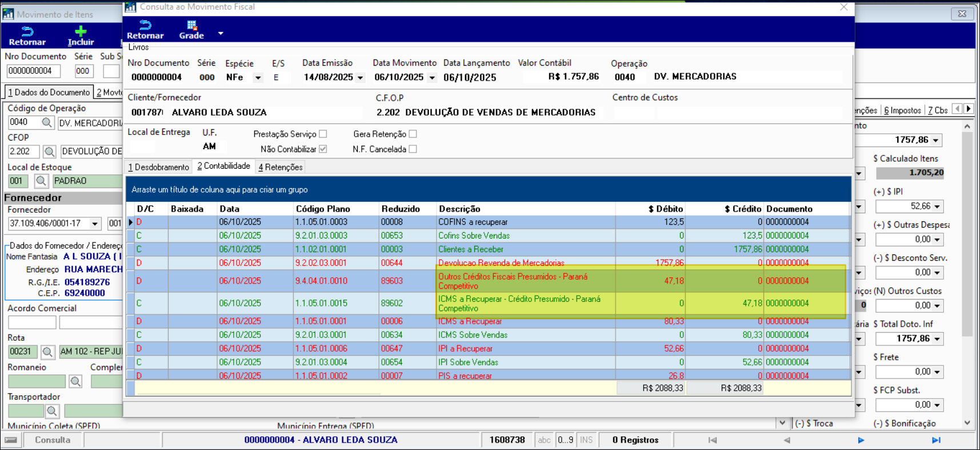Open Local de Estoque search icon
The height and width of the screenshot is (450, 980).
pos(41,181)
